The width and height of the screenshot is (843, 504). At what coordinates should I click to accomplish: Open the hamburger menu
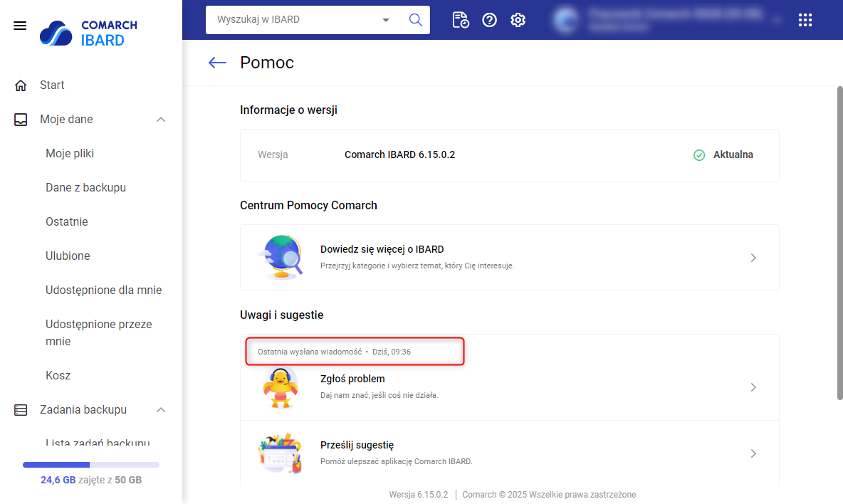(x=20, y=26)
